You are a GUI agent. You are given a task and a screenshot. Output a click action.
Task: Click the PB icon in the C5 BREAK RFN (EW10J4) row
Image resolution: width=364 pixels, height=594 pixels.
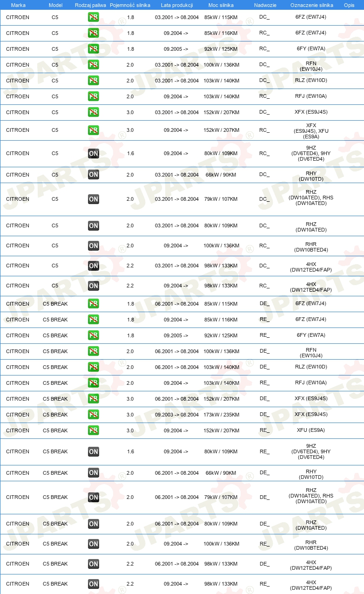(x=93, y=351)
